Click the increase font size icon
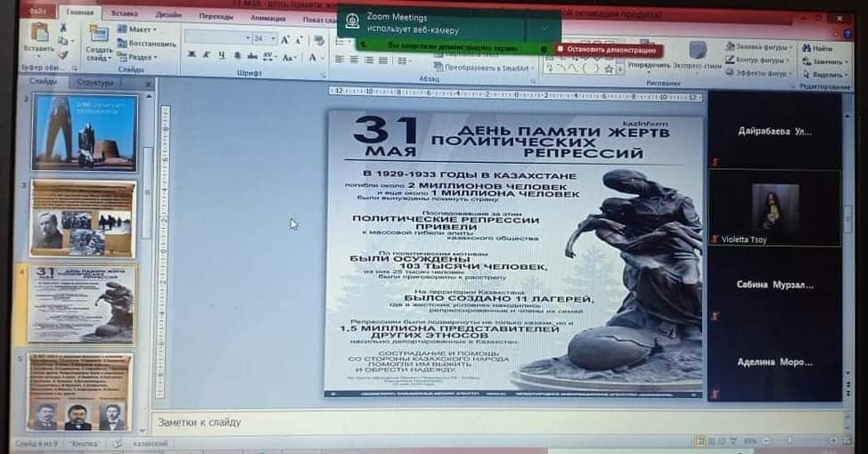 click(x=284, y=40)
